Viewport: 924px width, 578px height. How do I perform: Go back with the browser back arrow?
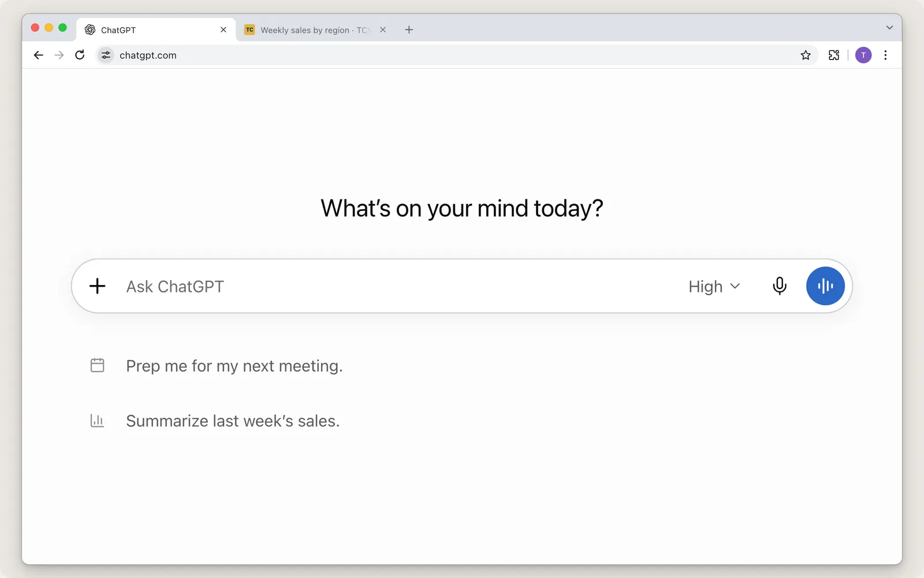tap(38, 55)
